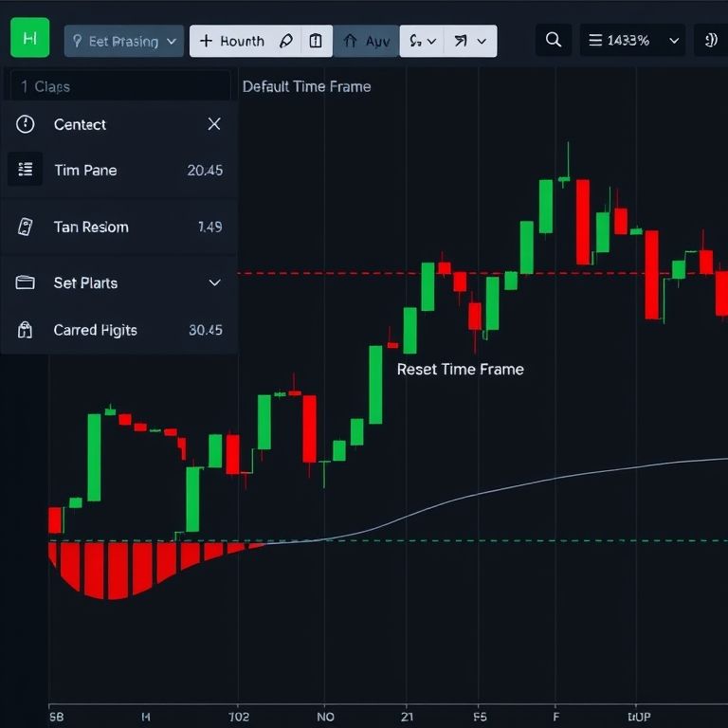Click the clipboard icon in the toolbar
This screenshot has width=728, height=728.
[316, 42]
